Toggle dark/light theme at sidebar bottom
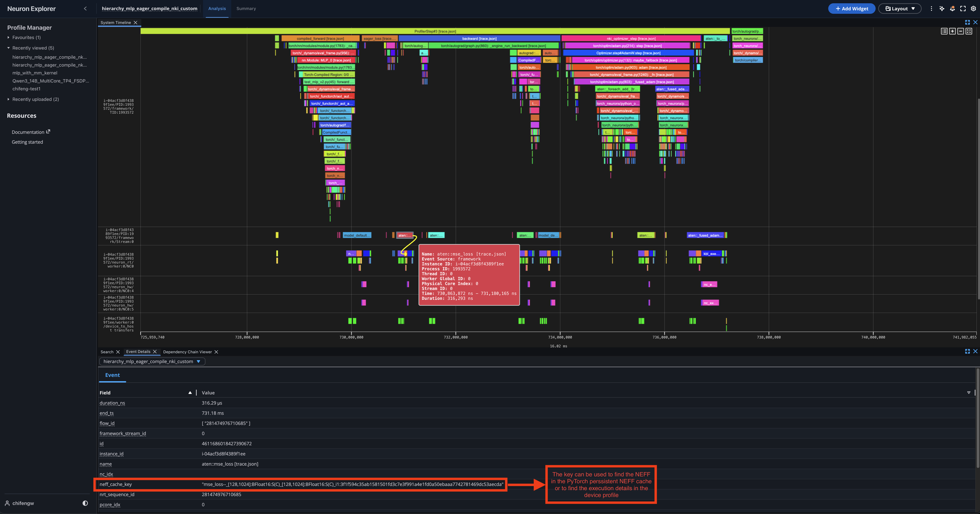The image size is (980, 514). 85,503
